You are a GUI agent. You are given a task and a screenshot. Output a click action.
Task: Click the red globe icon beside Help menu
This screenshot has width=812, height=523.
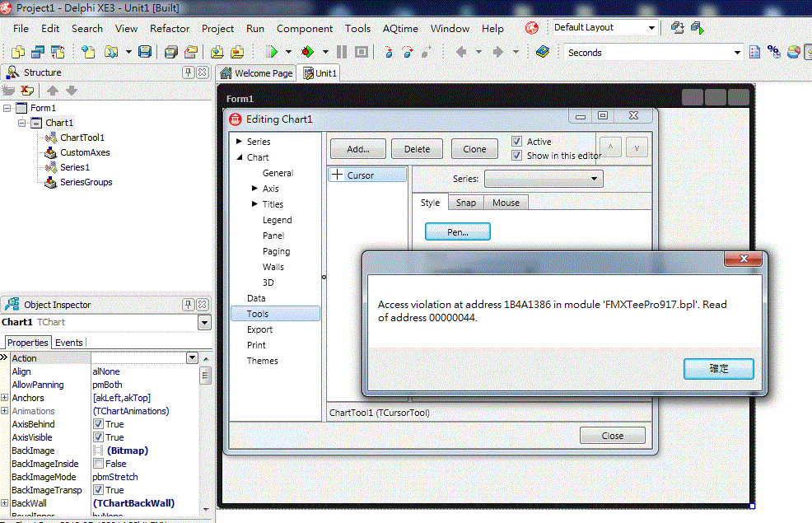532,28
